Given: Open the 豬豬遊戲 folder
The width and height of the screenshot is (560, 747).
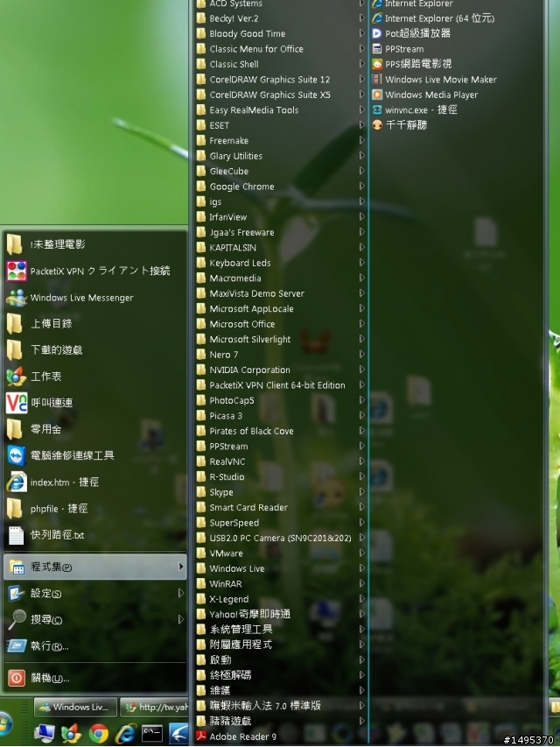Looking at the screenshot, I should point(281,721).
